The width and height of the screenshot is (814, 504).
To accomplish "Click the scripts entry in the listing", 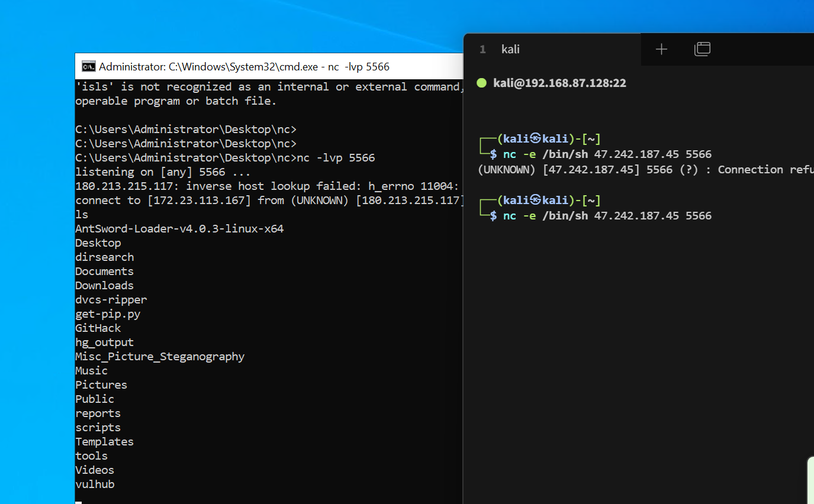I will [98, 428].
